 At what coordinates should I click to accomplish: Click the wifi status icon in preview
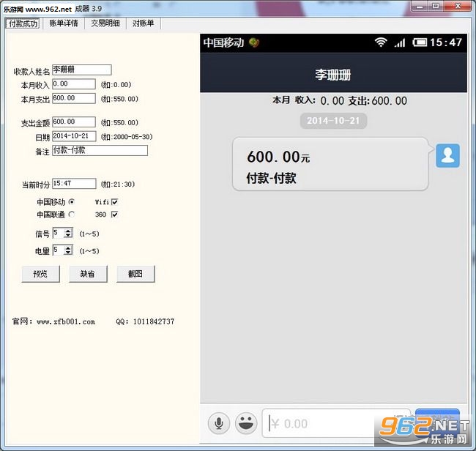(x=381, y=42)
